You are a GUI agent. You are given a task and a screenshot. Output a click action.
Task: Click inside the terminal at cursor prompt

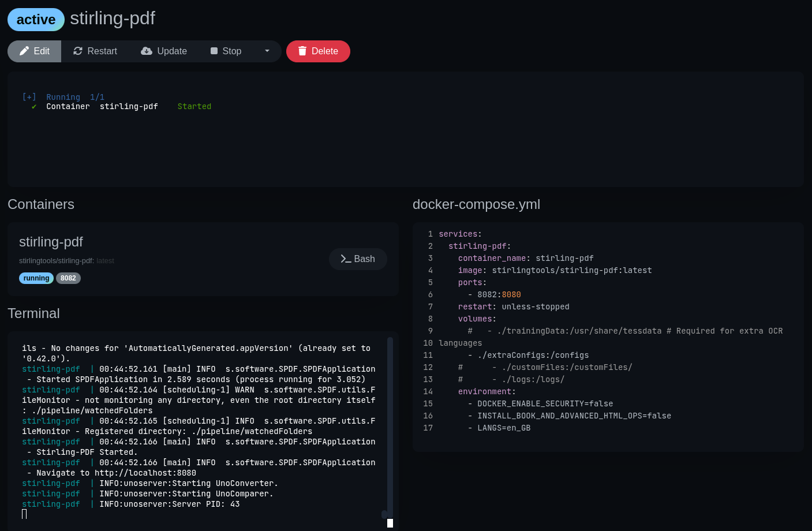24,514
